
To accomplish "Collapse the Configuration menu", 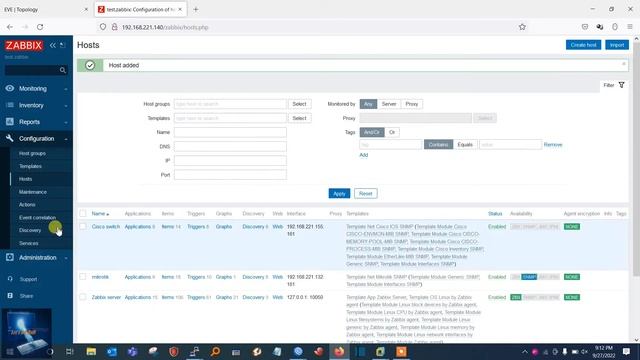I will (36, 139).
